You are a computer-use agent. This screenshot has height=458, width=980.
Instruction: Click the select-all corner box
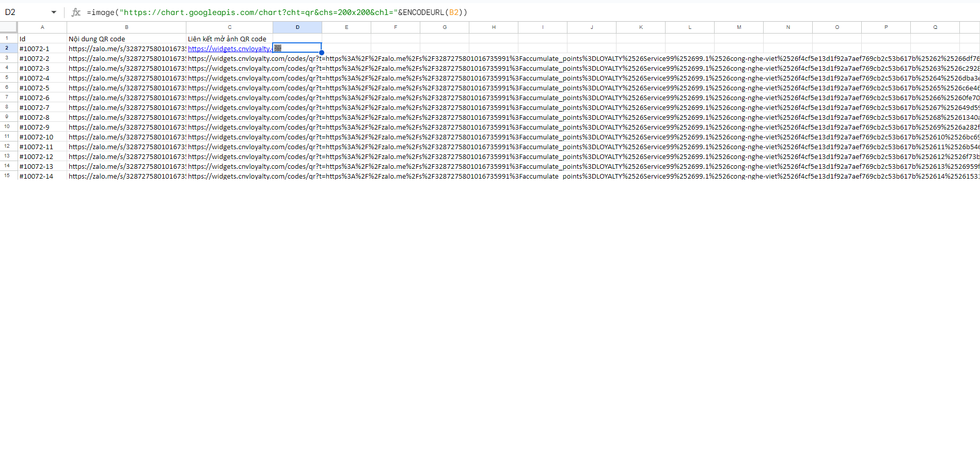tap(9, 27)
